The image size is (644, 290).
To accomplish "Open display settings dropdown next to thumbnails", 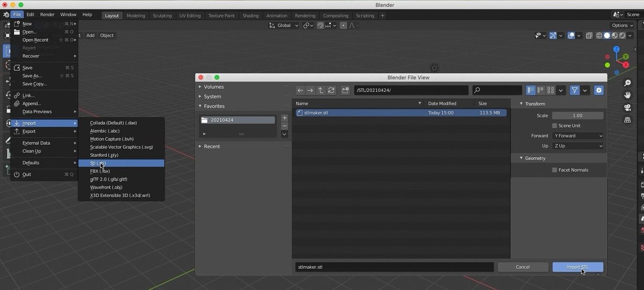I will coord(561,90).
